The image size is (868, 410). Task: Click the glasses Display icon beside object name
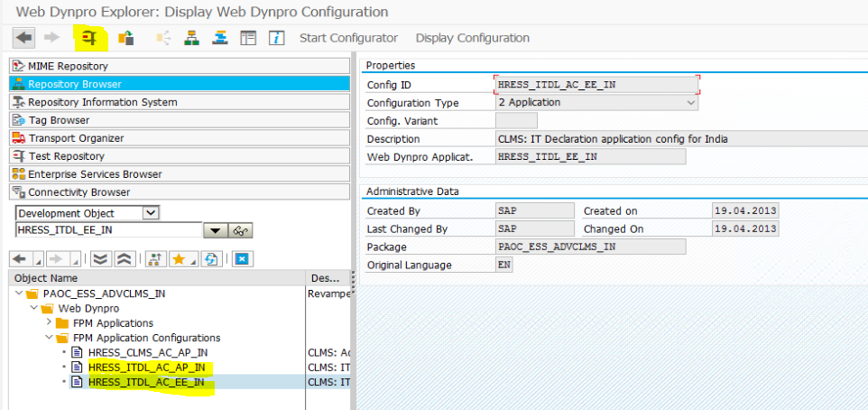point(239,230)
